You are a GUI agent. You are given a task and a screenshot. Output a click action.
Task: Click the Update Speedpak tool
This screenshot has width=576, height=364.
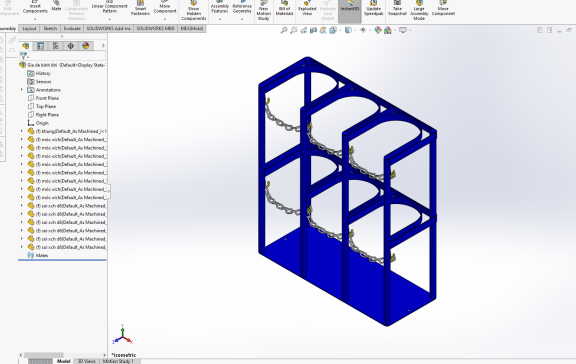pyautogui.click(x=374, y=9)
